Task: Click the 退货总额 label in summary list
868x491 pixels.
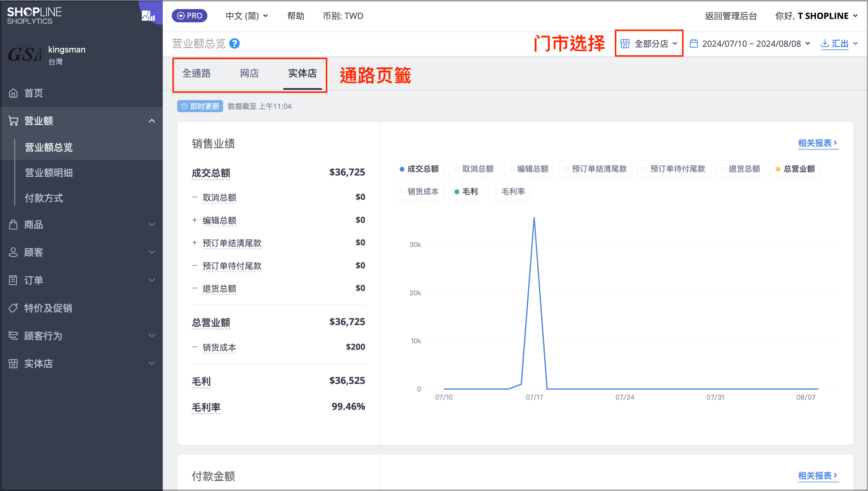Action: click(219, 289)
